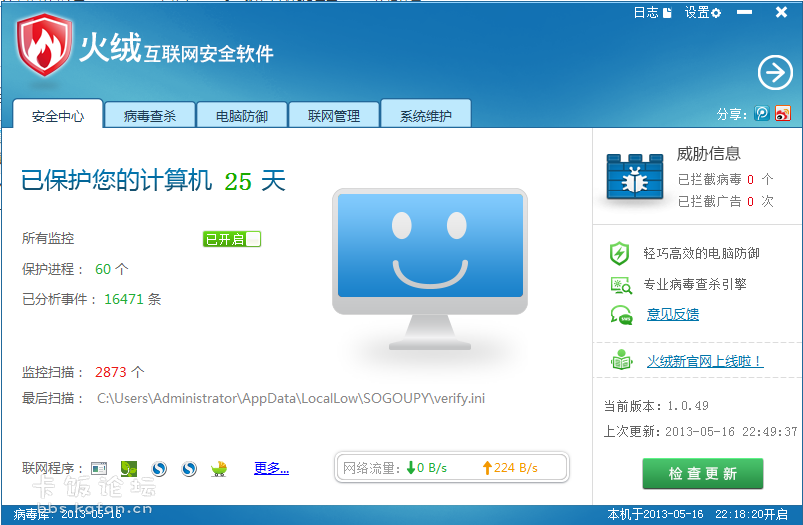Click the green leaf networked program icon
This screenshot has width=803, height=525.
point(128,468)
